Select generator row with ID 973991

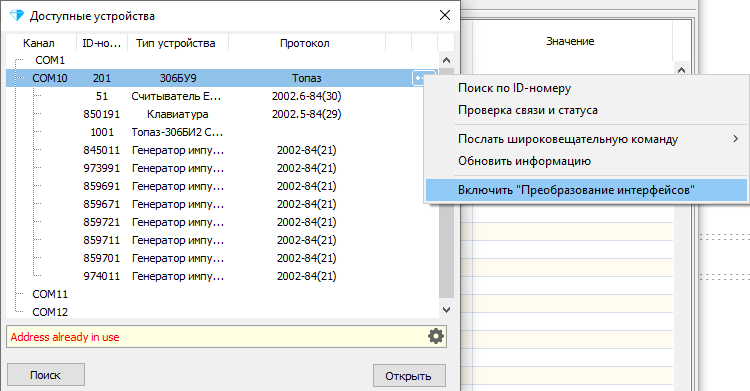coord(222,168)
